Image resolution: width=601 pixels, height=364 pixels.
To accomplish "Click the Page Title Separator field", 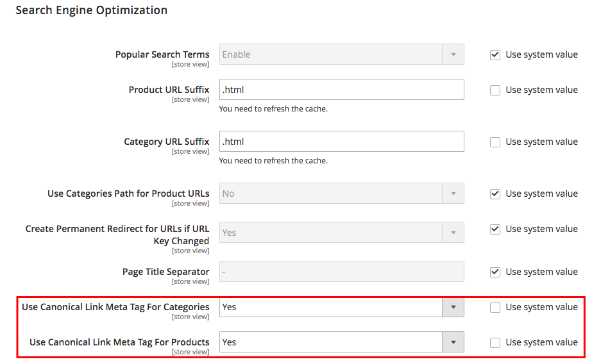I will point(341,272).
